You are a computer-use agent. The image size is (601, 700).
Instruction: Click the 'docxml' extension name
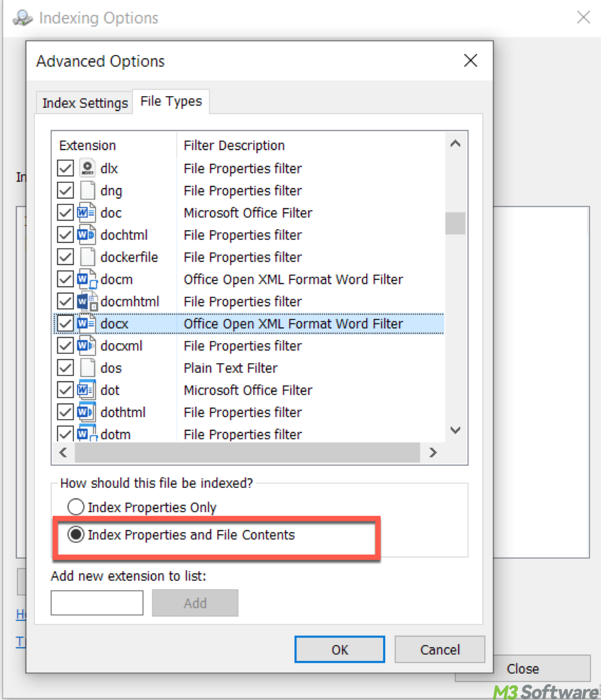[x=121, y=345]
